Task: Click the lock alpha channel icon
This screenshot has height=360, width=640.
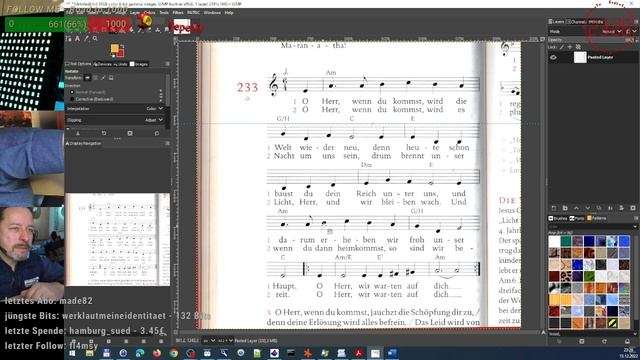Action: 578,47
